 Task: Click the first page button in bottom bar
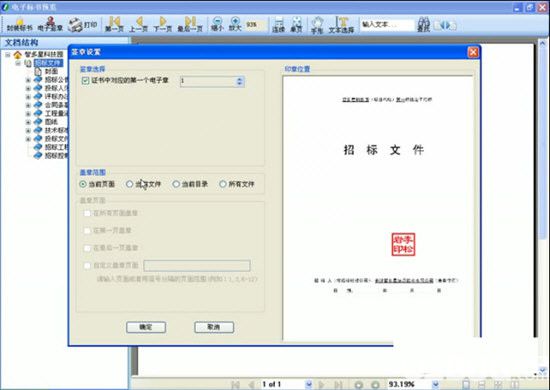coord(235,385)
